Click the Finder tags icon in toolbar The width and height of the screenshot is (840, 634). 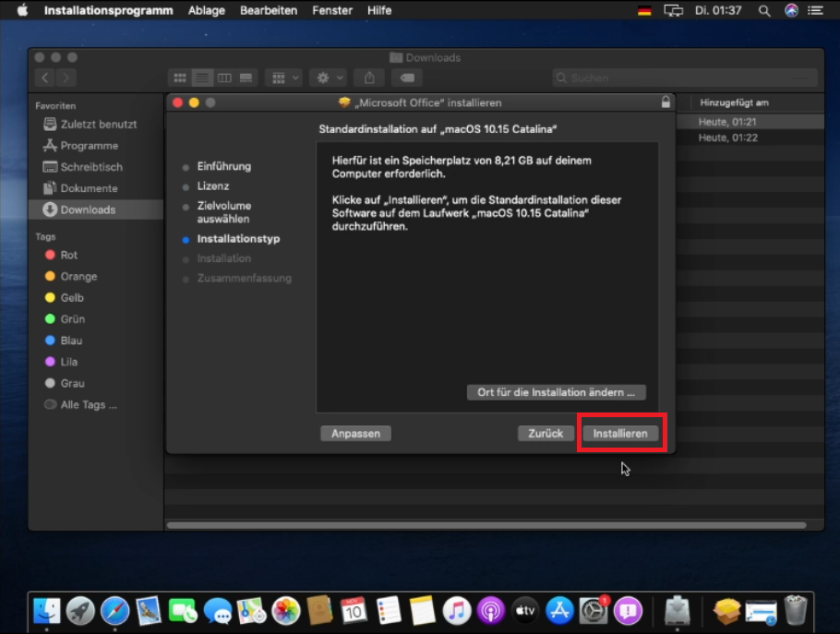(406, 78)
